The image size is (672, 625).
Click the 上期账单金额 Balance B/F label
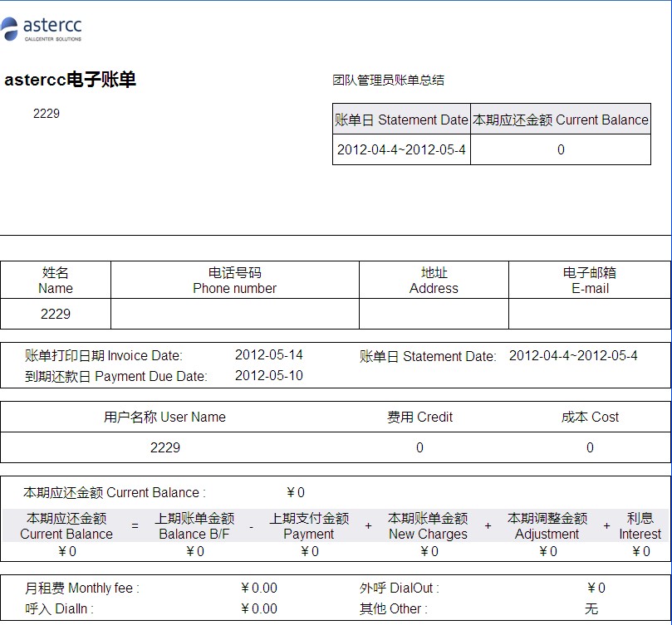pos(194,526)
